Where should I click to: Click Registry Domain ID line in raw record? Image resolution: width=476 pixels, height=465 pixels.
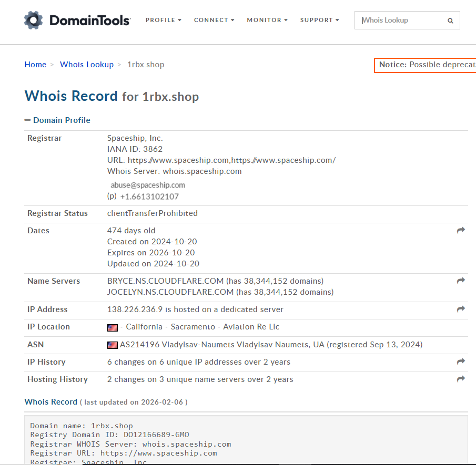pos(109,435)
